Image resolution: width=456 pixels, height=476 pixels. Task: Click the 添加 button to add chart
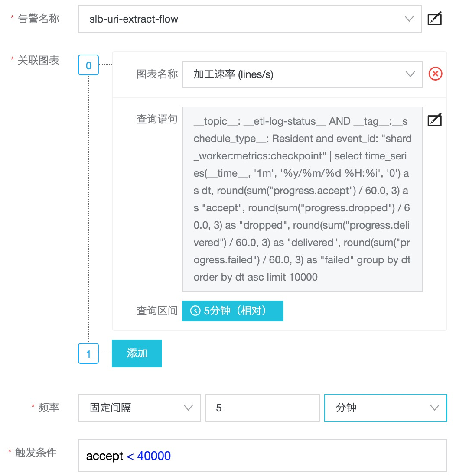click(x=137, y=353)
